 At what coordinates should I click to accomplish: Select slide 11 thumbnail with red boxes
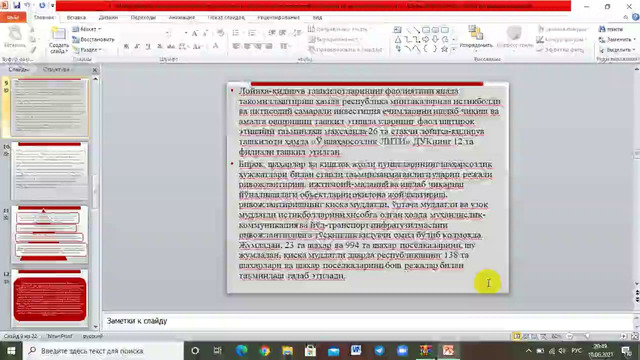(49, 234)
